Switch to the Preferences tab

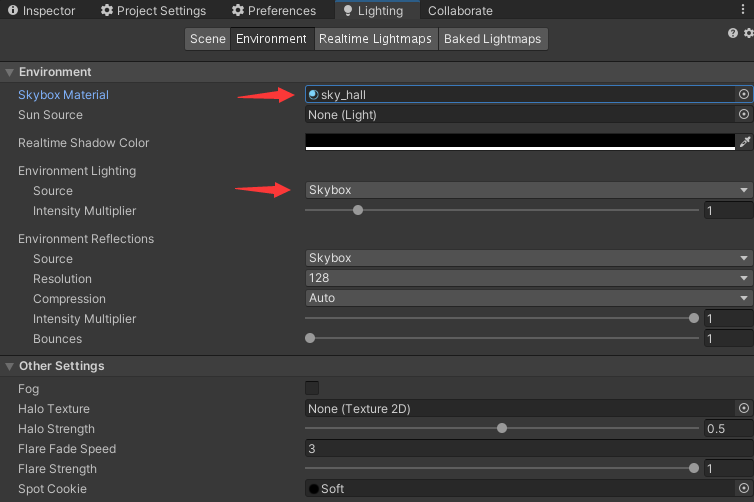(x=274, y=10)
